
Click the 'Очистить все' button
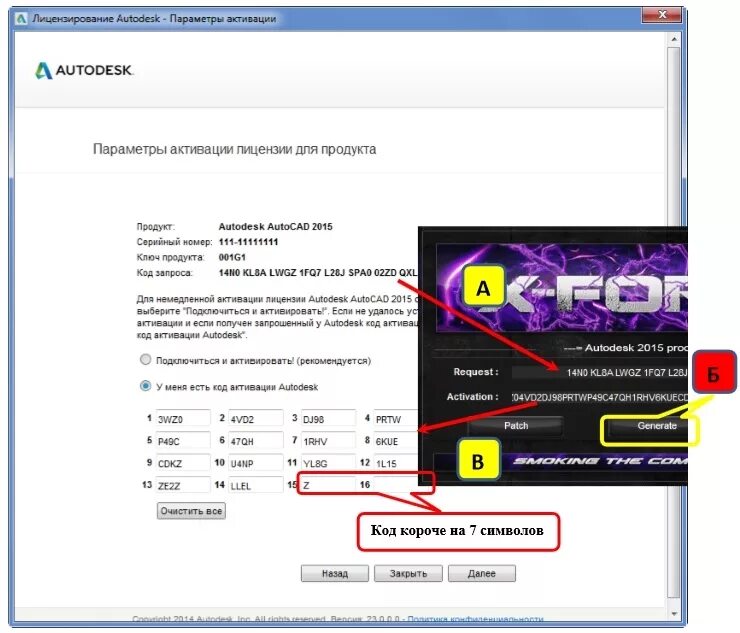[x=191, y=511]
